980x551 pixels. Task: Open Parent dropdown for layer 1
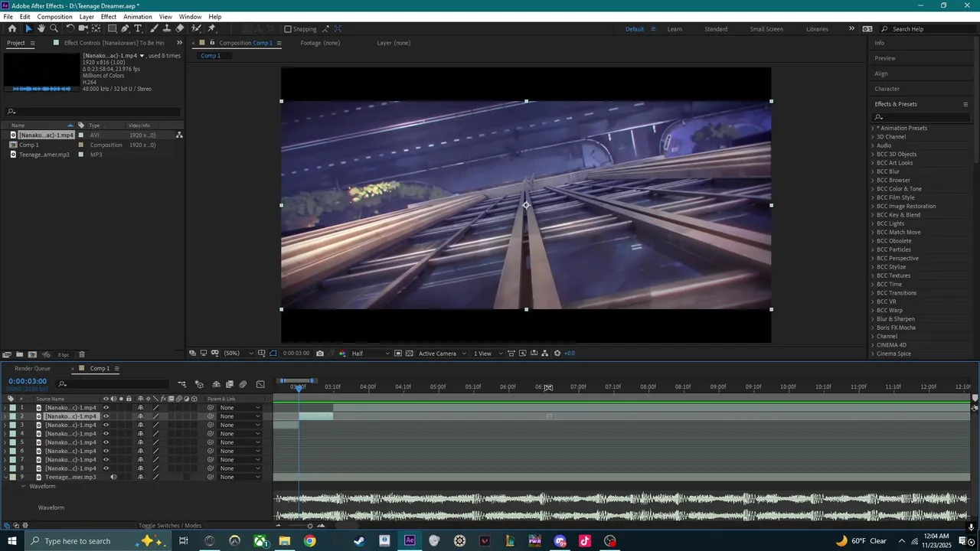point(240,408)
